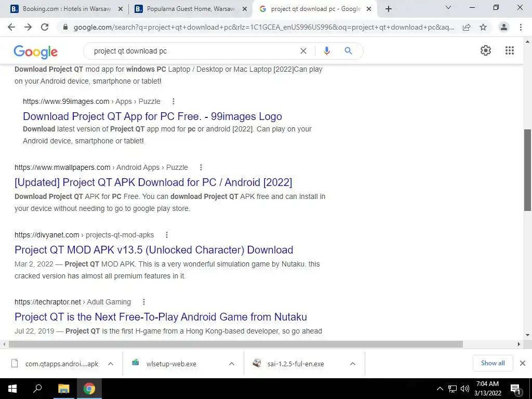532x399 pixels.
Task: Close the Google search tab
Action: (x=369, y=9)
